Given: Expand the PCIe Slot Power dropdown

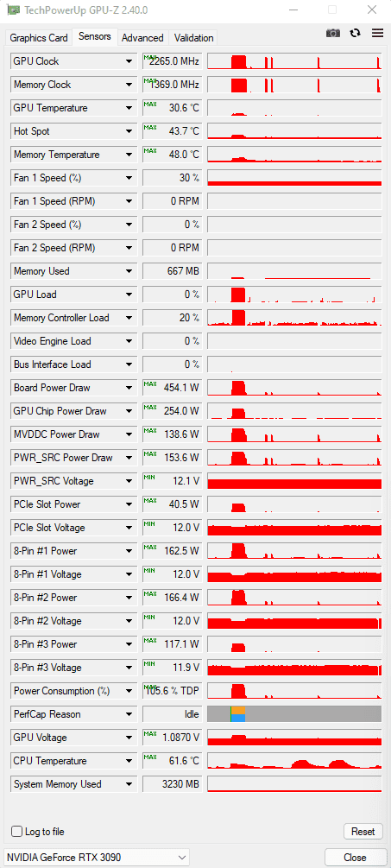Looking at the screenshot, I should click(x=129, y=504).
